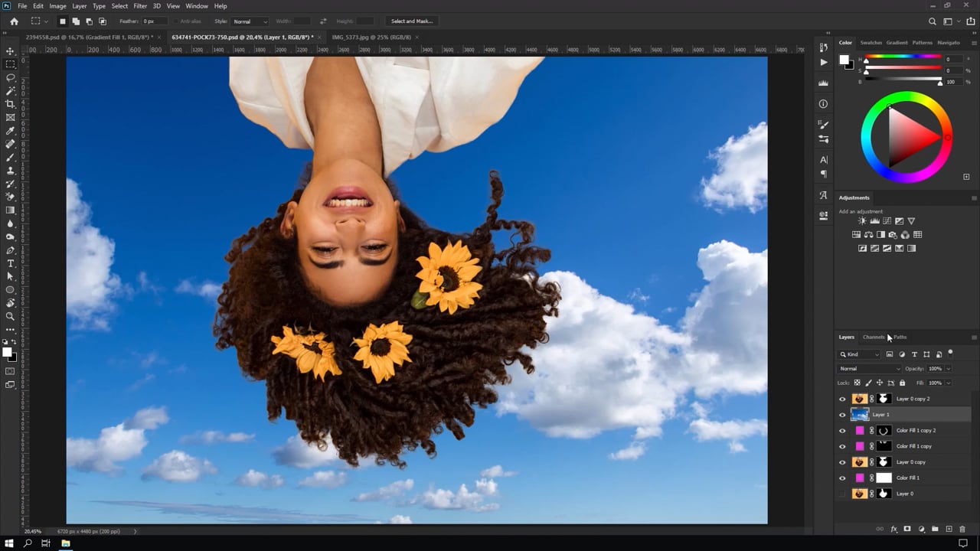The height and width of the screenshot is (551, 980).
Task: Select the Gradient tool
Action: coord(10,210)
